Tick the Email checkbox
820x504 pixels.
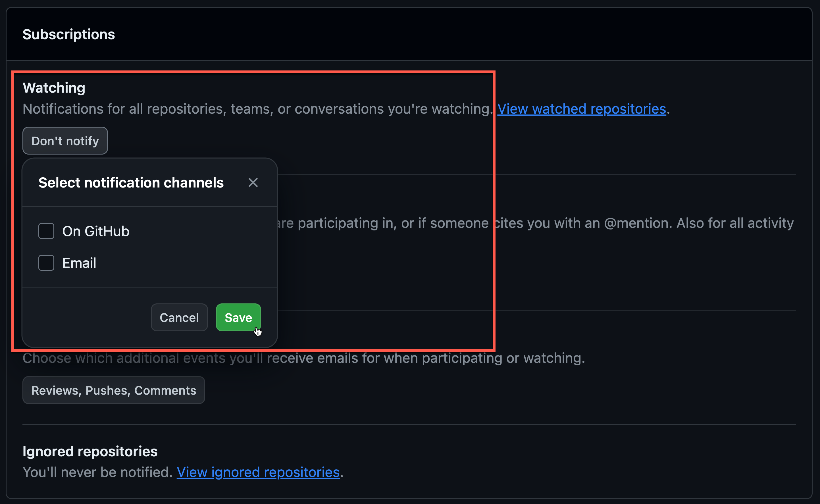(46, 263)
